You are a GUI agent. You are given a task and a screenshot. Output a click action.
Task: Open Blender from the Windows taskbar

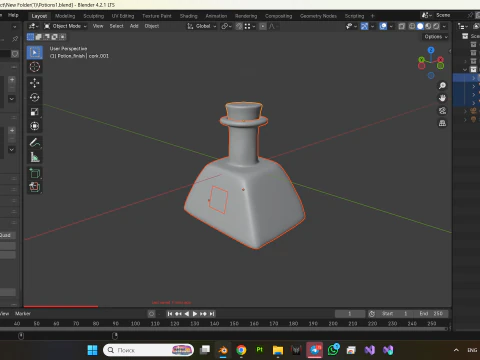(223, 350)
